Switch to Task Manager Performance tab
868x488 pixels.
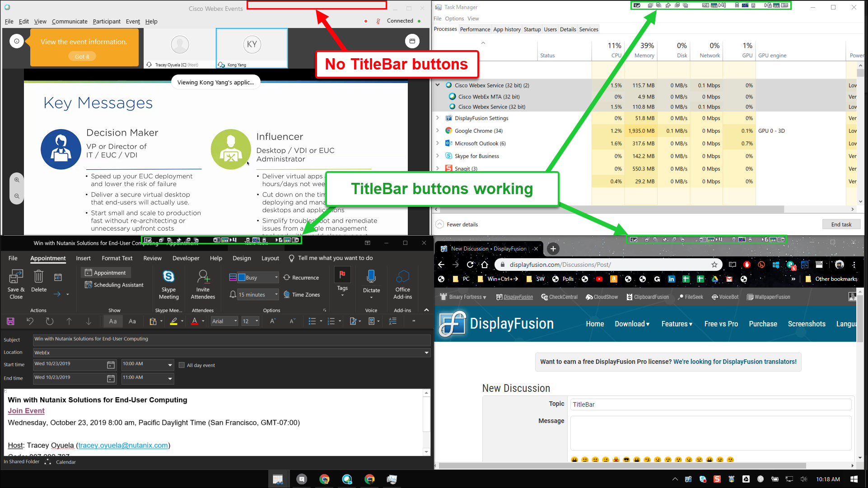[475, 29]
